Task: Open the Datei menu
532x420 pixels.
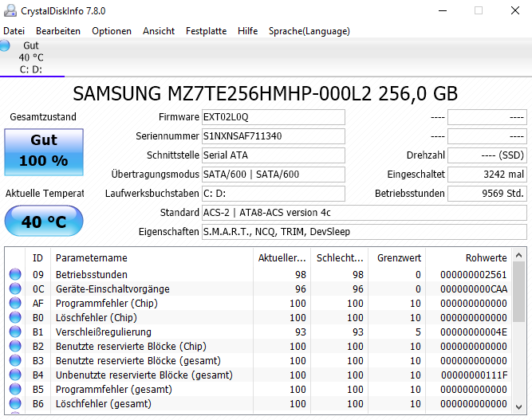Action: [14, 31]
